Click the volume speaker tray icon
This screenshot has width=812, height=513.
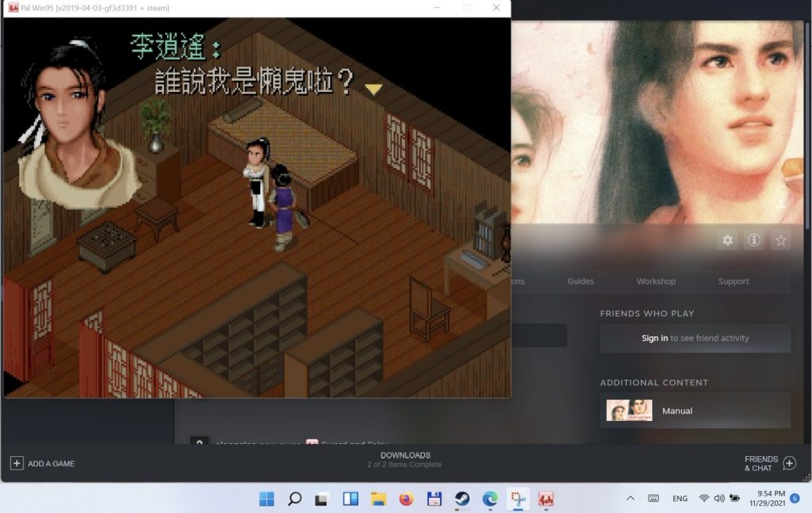click(719, 499)
